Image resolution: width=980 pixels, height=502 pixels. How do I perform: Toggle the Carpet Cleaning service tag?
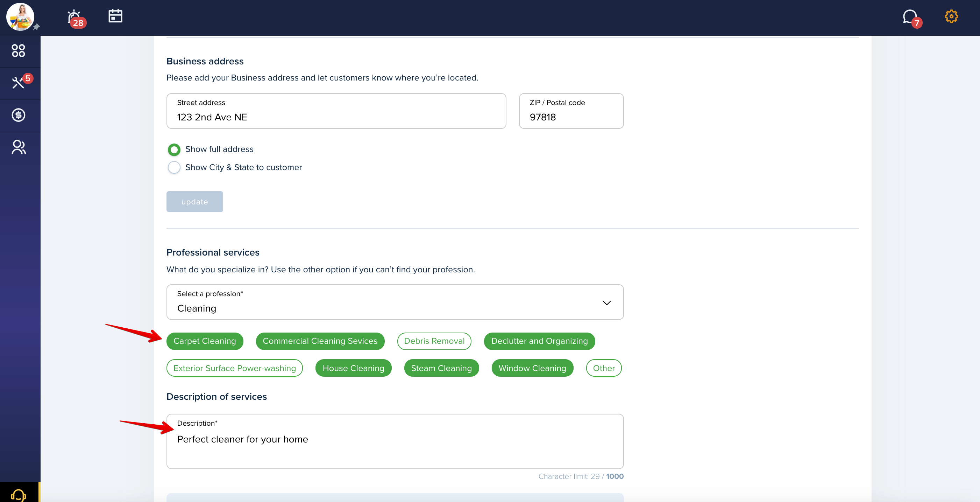click(205, 341)
